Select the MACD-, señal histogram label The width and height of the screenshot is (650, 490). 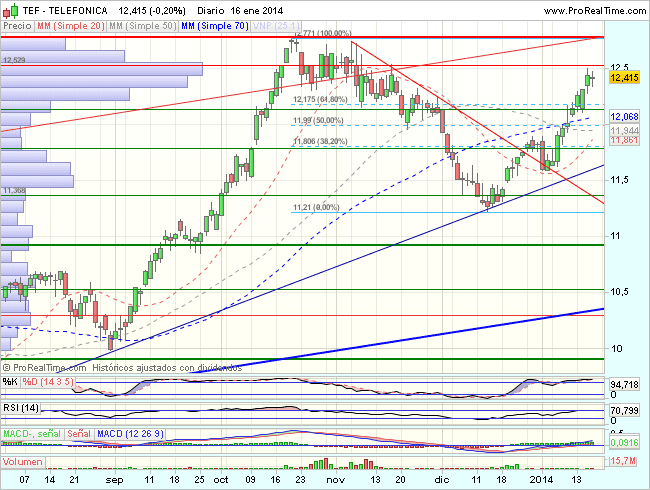(32, 434)
